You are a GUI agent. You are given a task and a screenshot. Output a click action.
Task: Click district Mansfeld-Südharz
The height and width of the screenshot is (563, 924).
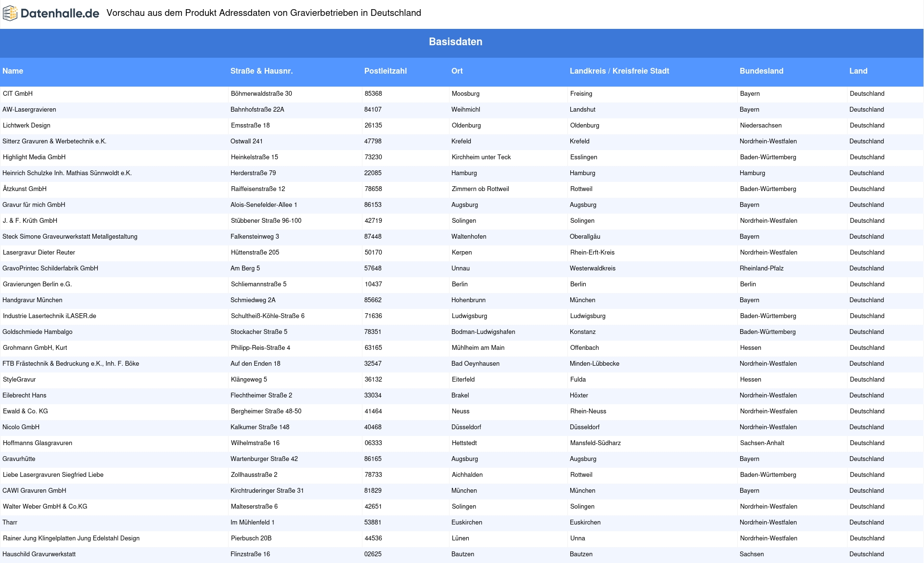point(595,443)
